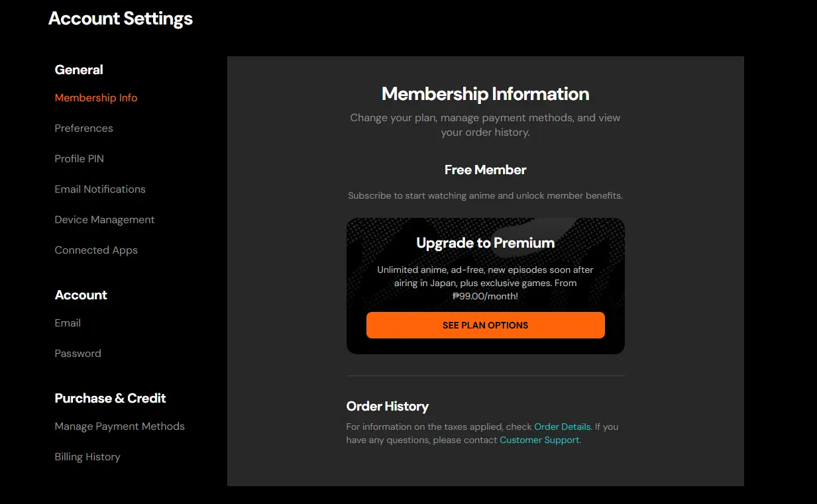Open the Email account setting
This screenshot has height=504, width=817.
pos(68,323)
